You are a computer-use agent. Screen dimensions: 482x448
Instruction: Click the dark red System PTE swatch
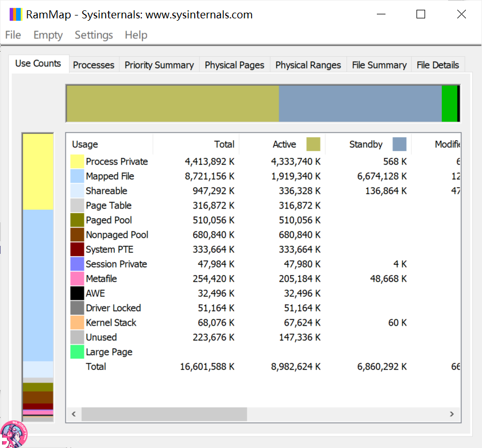click(x=77, y=249)
